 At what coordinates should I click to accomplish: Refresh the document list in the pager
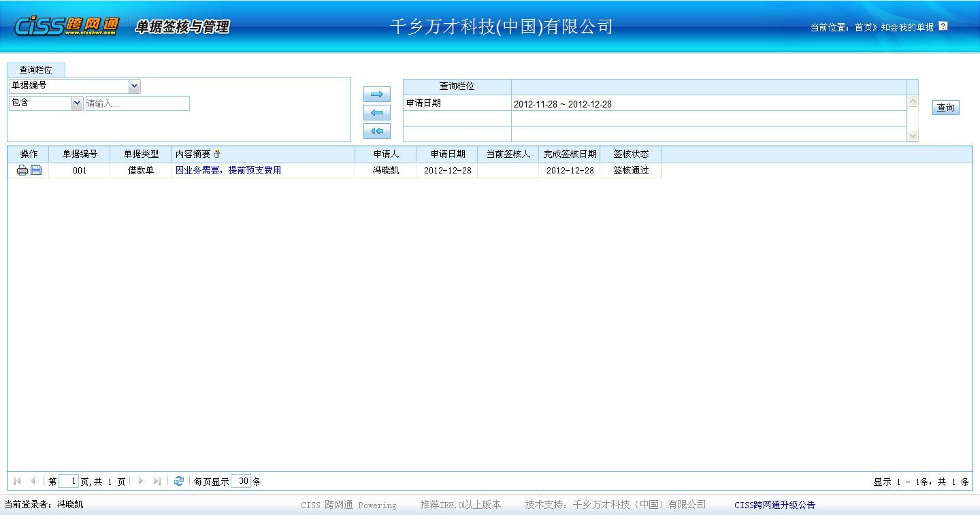point(178,481)
